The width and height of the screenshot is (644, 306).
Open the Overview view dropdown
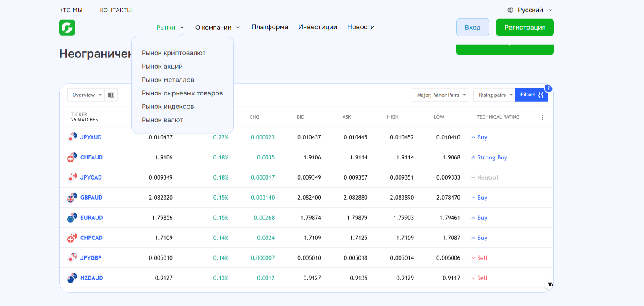[x=86, y=95]
